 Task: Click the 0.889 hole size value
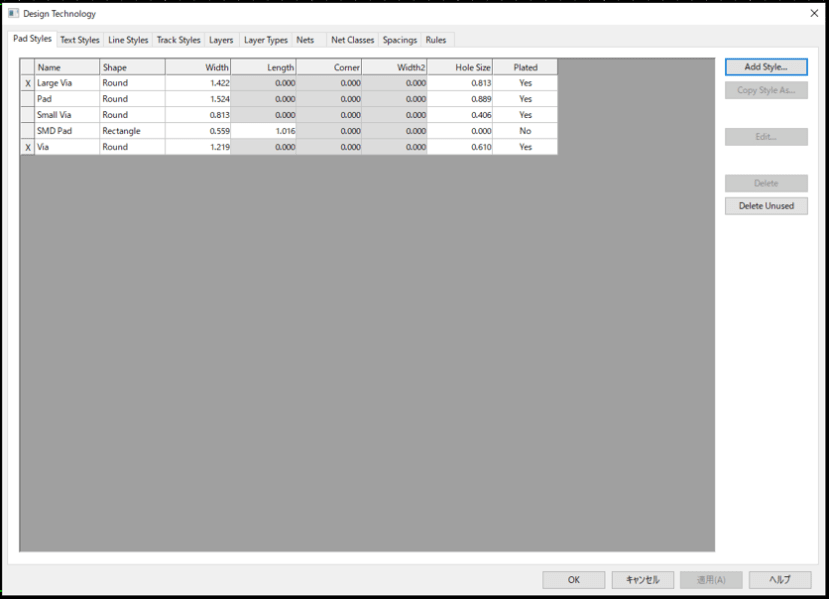pyautogui.click(x=460, y=99)
